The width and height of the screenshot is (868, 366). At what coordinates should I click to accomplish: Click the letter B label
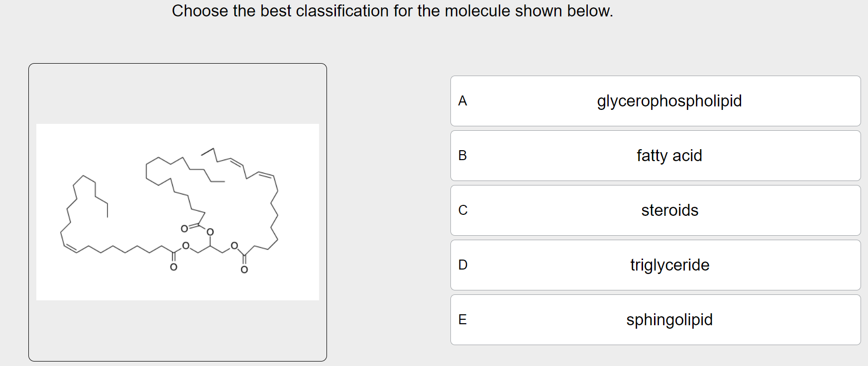(x=462, y=156)
